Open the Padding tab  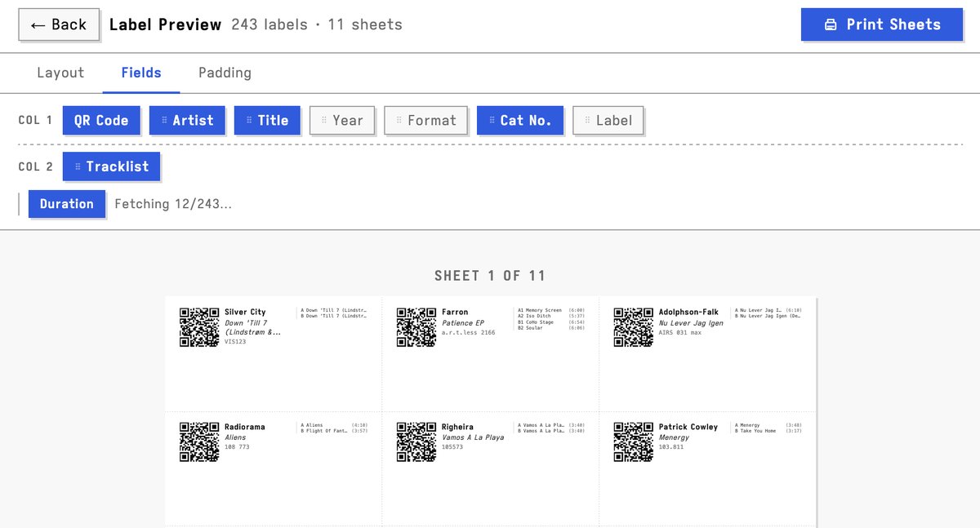[x=224, y=73]
